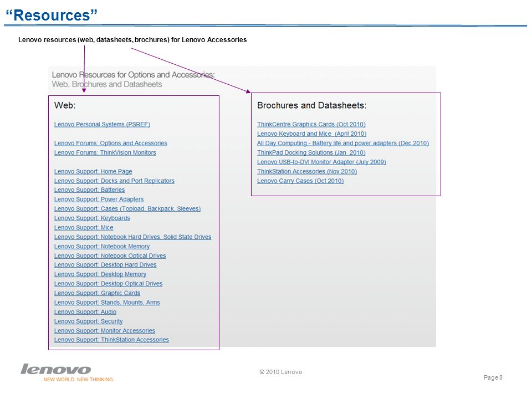Click "NEW WORLD. NEW THINKING." tagline
This screenshot has width=532, height=399.
tap(79, 379)
